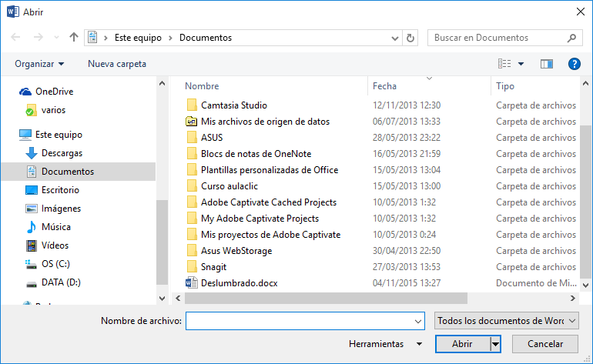Sort by the Fecha column header
Viewport: 593px width, 364px height.
(x=384, y=86)
